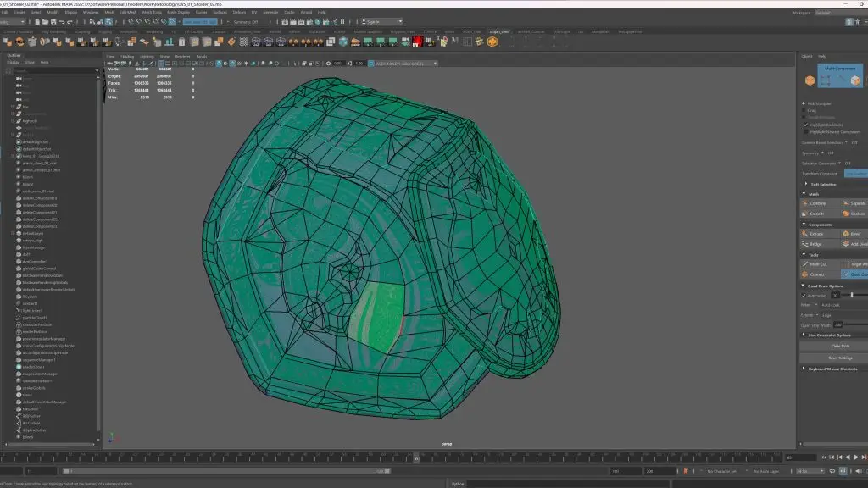868x488 pixels.
Task: Toggle Highlight Backfaces checkbox
Action: click(806, 125)
